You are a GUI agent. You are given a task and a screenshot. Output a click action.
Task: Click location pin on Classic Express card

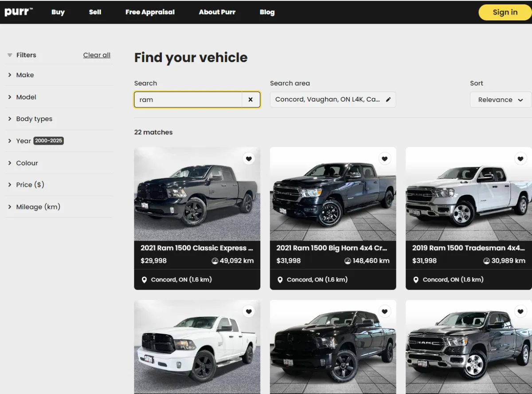pyautogui.click(x=144, y=280)
